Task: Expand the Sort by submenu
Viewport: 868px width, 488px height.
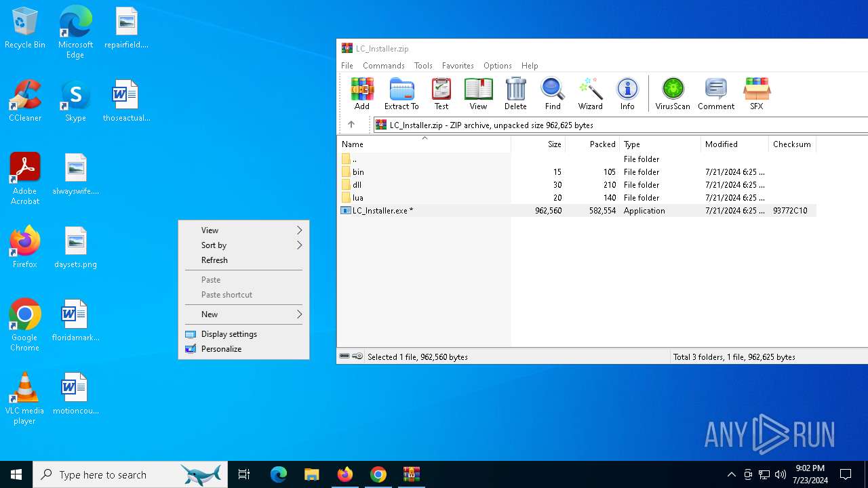Action: pos(243,245)
